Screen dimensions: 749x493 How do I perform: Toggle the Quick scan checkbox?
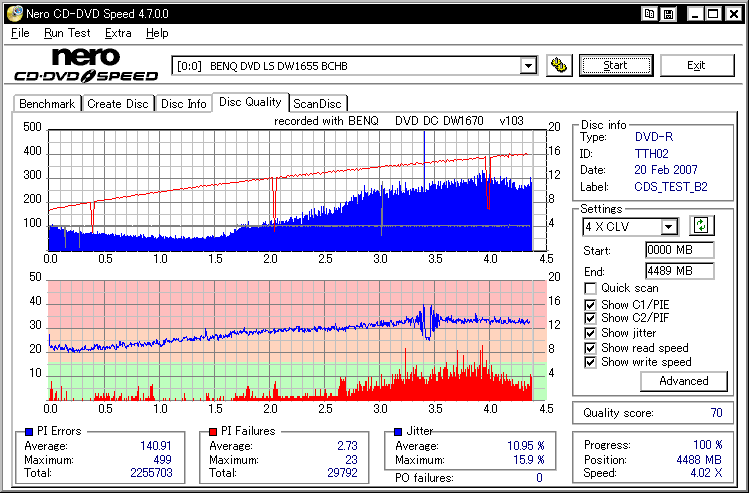tap(590, 288)
